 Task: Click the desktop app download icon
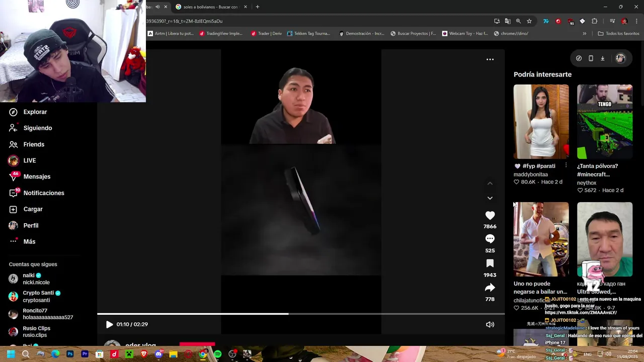[x=603, y=58]
